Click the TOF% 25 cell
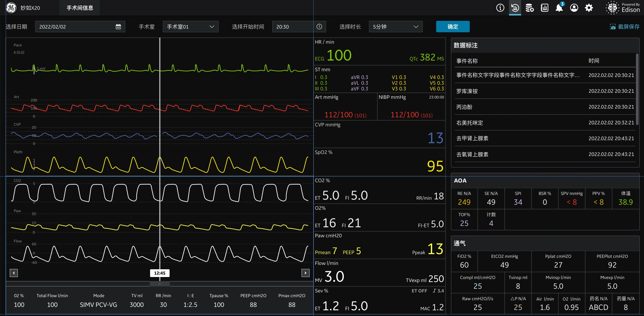This screenshot has width=644, height=316. click(464, 220)
